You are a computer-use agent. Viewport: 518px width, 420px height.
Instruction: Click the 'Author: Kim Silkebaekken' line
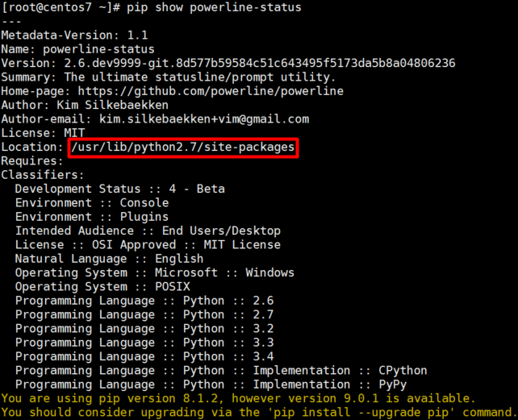click(x=85, y=106)
